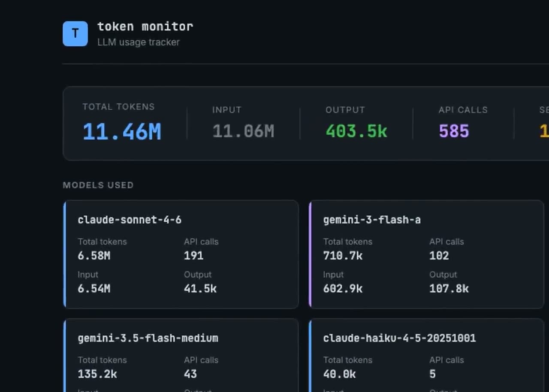549x392 pixels.
Task: Select the output value 403.5k
Action: (x=356, y=131)
